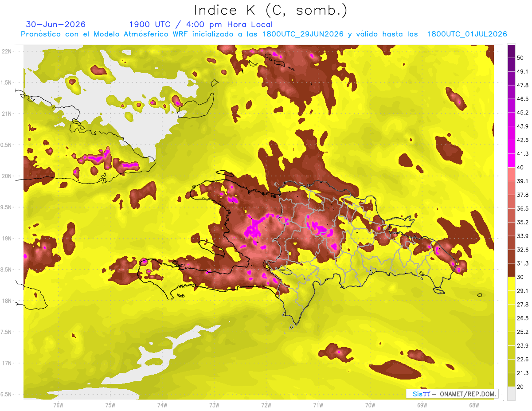Click the colorbar value "37.8"
This screenshot has height=411, width=532.
coord(522,195)
